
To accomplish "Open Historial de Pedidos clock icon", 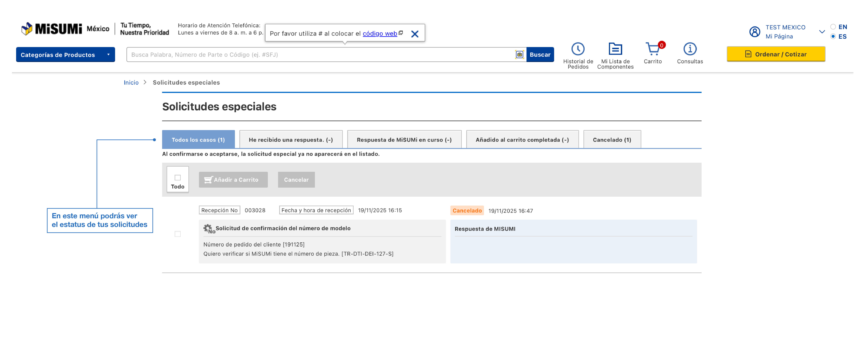I will 578,49.
